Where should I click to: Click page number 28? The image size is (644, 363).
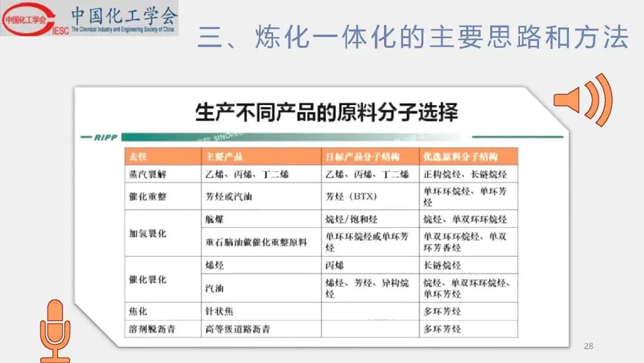click(588, 346)
